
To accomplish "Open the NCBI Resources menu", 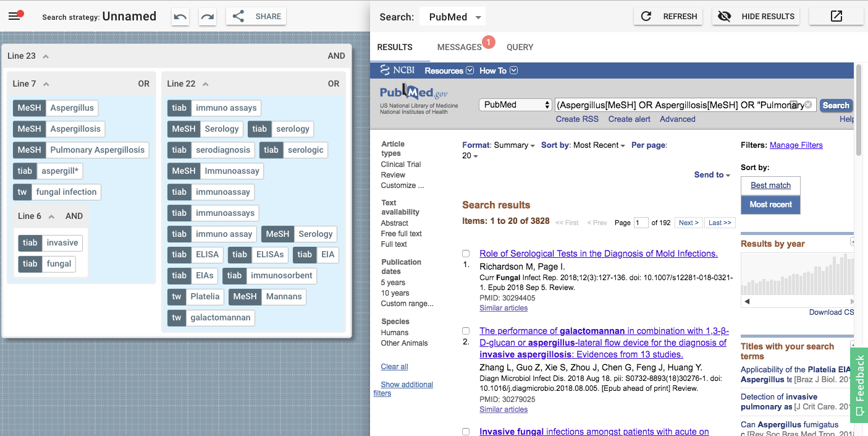I will pyautogui.click(x=449, y=71).
